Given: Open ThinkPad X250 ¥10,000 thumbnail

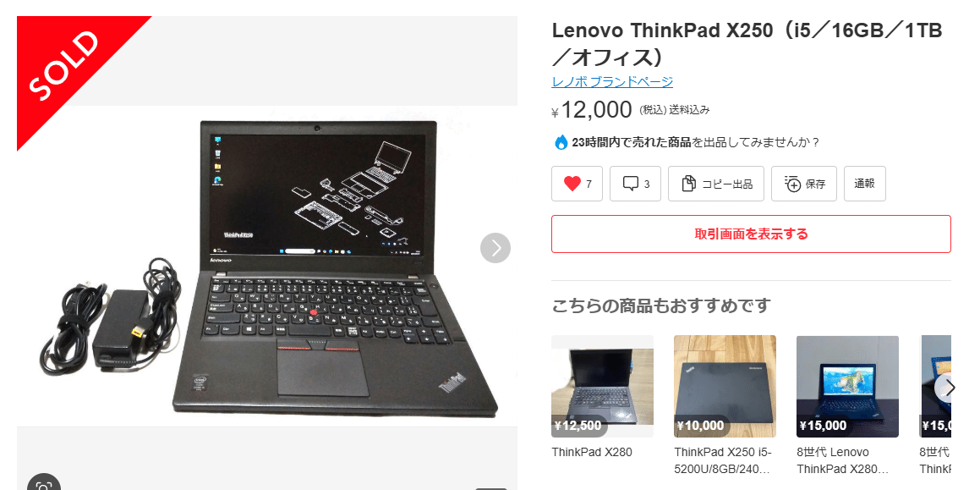Looking at the screenshot, I should pos(725,386).
